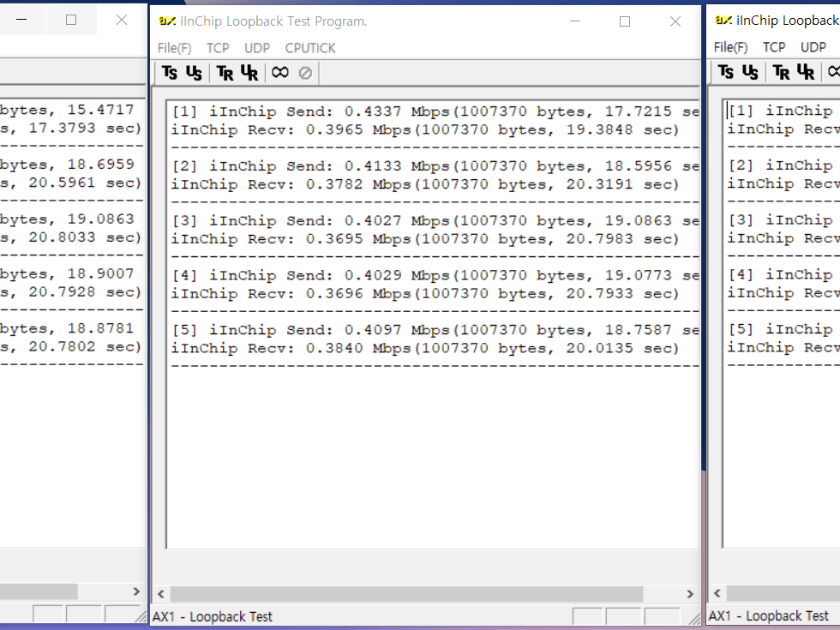Click '20.7802 sec)' line in left window

point(70,346)
